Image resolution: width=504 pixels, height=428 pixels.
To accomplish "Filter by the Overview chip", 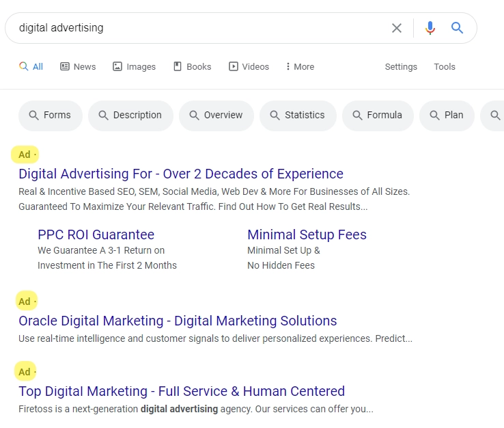I will tap(216, 116).
